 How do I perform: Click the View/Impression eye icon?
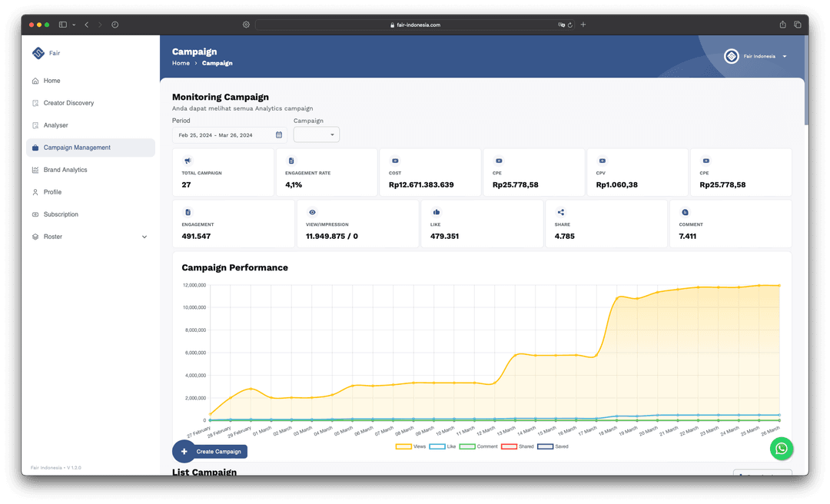(x=312, y=212)
